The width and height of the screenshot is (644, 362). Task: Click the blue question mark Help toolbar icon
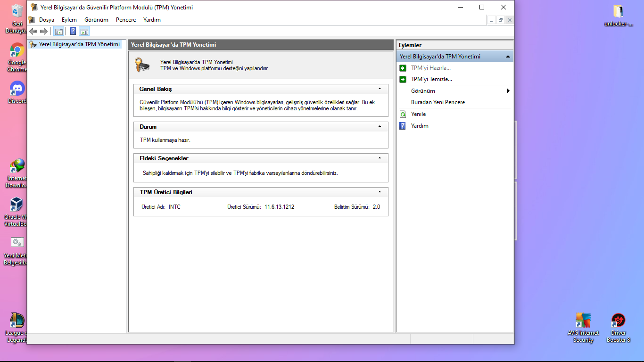73,32
